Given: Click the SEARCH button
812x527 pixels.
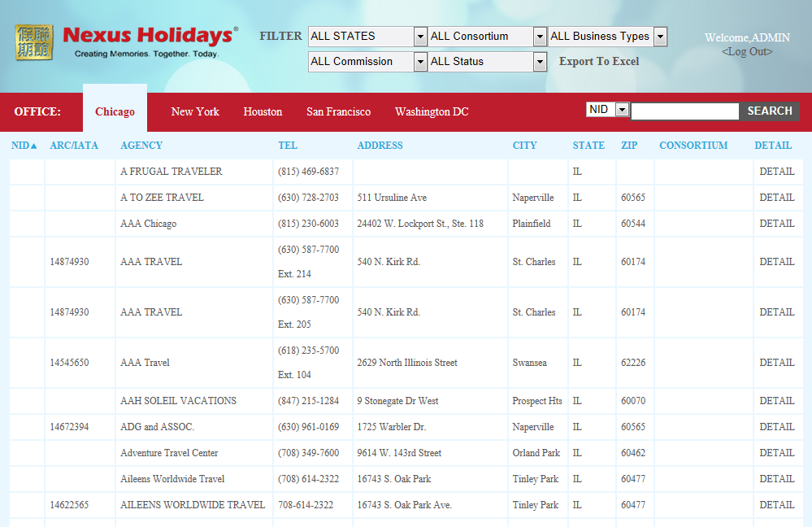Looking at the screenshot, I should (x=770, y=111).
